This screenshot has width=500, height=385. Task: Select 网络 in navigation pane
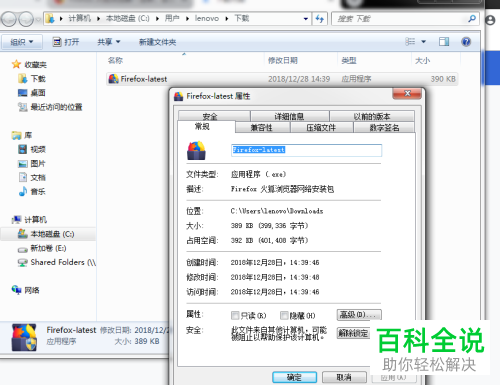pyautogui.click(x=26, y=290)
